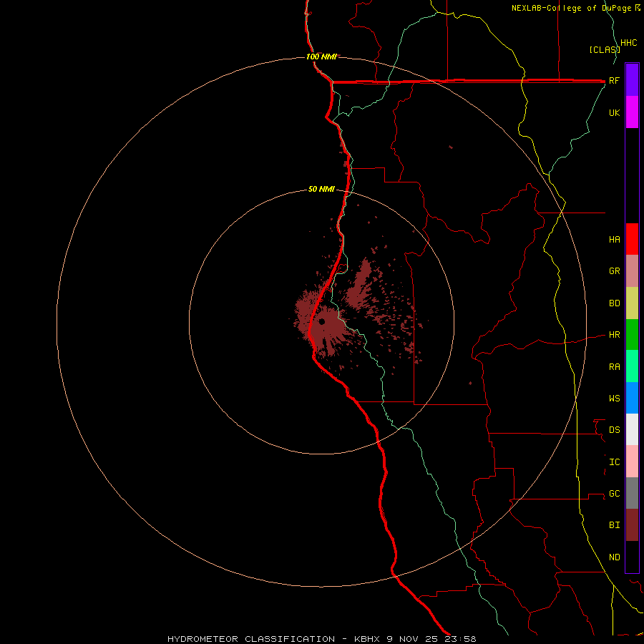
Task: Click the IC pink legend swatch
Action: [632, 462]
